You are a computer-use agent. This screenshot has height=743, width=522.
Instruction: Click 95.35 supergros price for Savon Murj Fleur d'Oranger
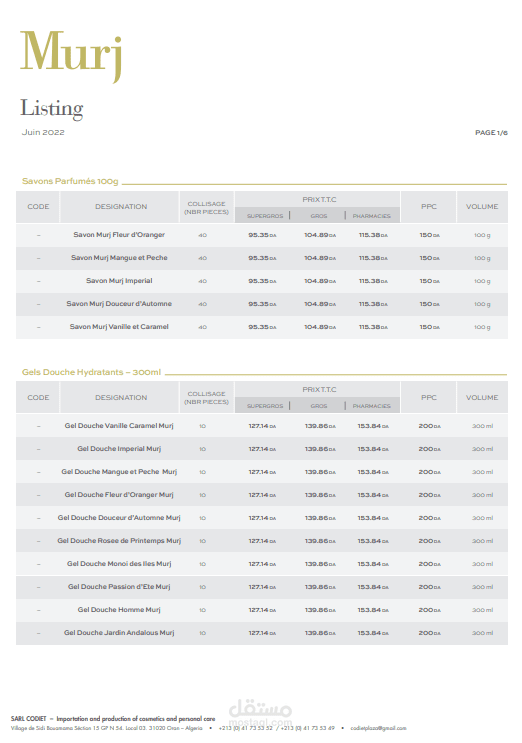pyautogui.click(x=262, y=235)
